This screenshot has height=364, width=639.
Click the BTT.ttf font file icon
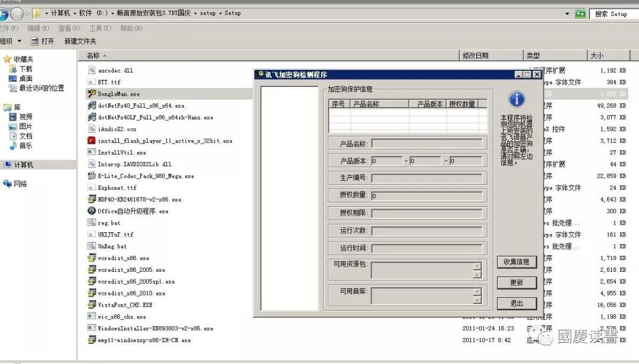pyautogui.click(x=92, y=82)
